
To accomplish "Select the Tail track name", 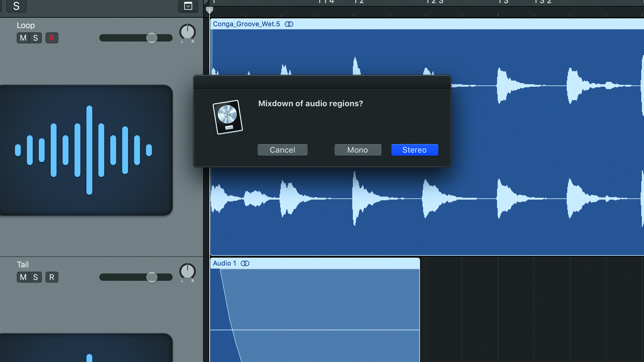I will (x=23, y=265).
